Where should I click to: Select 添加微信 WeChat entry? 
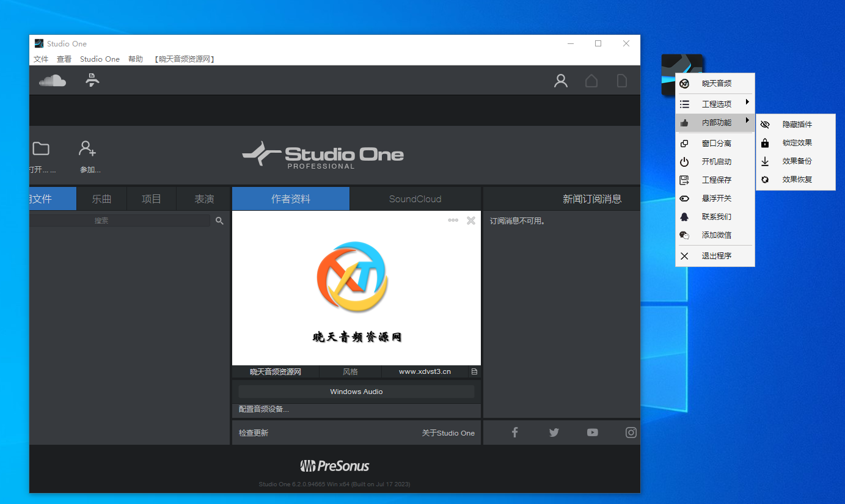tap(715, 235)
